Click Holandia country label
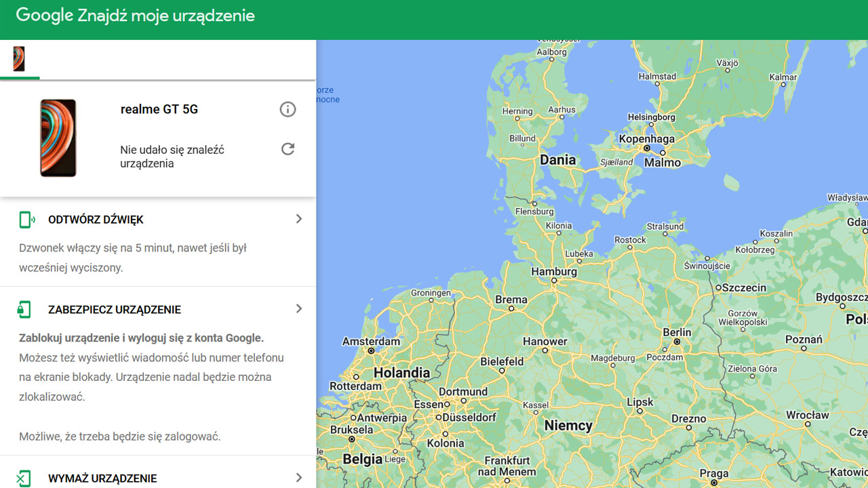Screen dimensions: 868x488 [401, 373]
